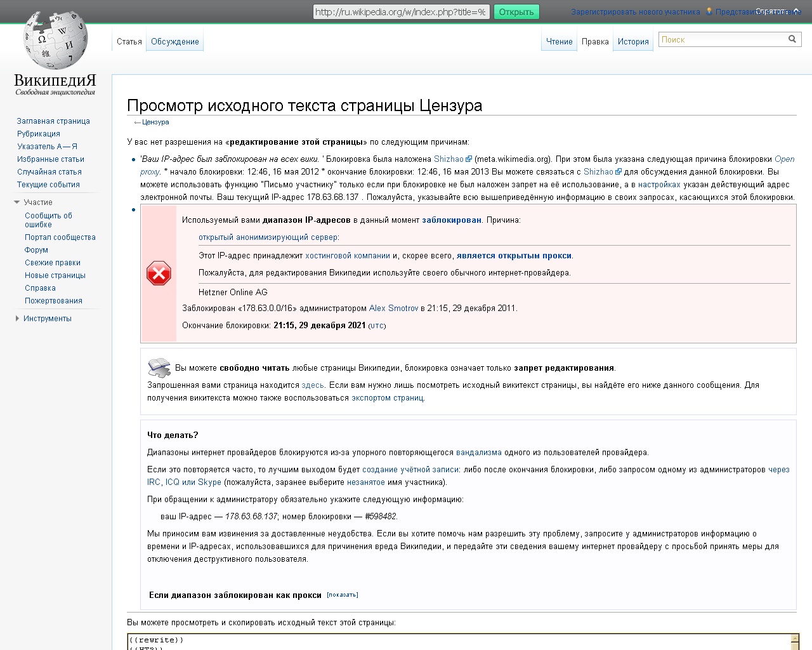Open the Alex Smotrov user link
Viewport: 812px width, 650px height.
(x=393, y=308)
